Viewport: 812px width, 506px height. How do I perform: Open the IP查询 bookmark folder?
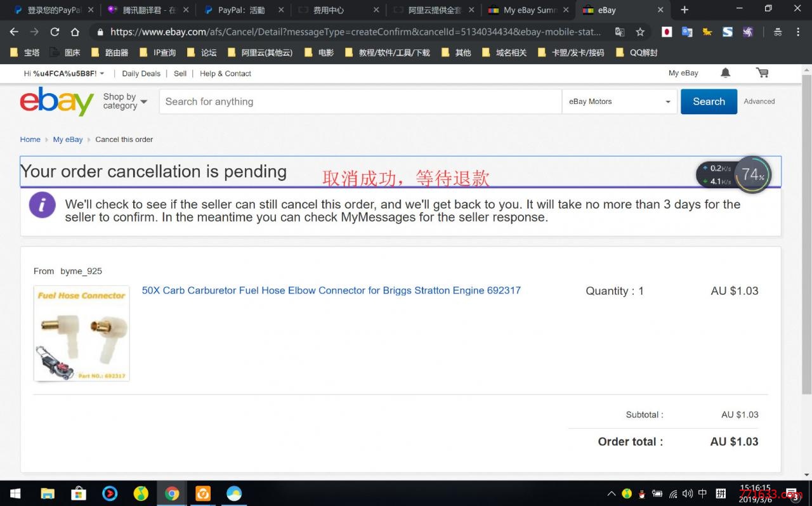click(158, 53)
